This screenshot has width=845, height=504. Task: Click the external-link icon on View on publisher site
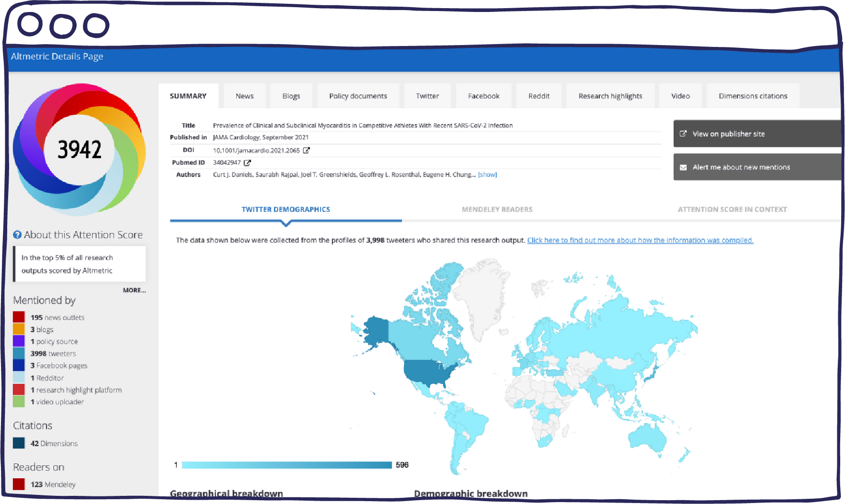[x=683, y=134]
